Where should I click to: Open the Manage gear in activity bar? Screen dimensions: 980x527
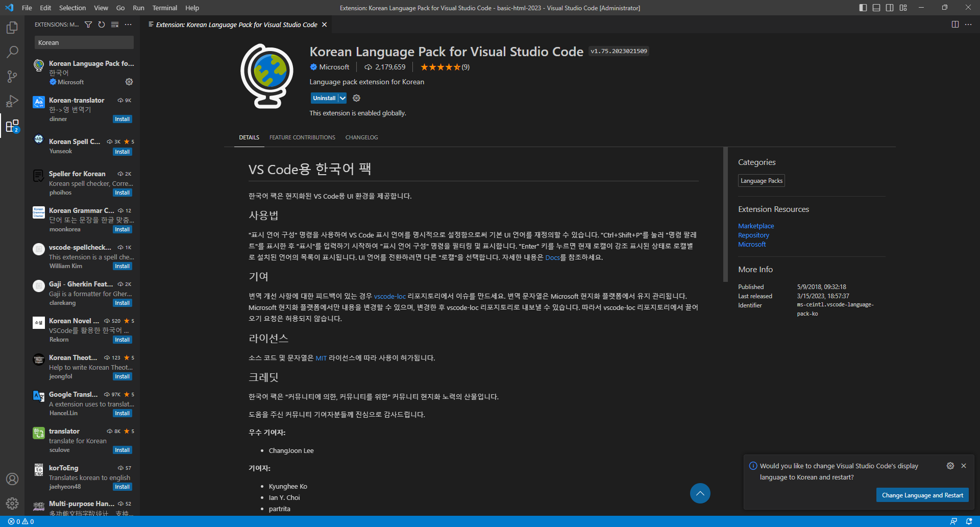[12, 504]
